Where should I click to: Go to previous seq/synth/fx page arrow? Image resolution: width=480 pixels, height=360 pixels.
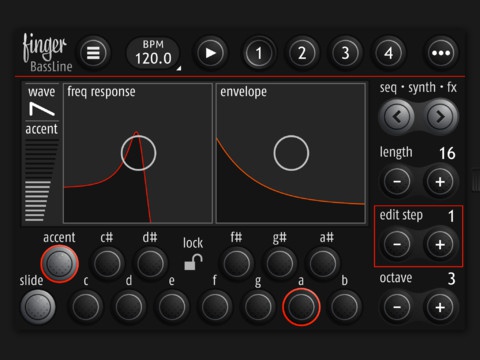(397, 117)
